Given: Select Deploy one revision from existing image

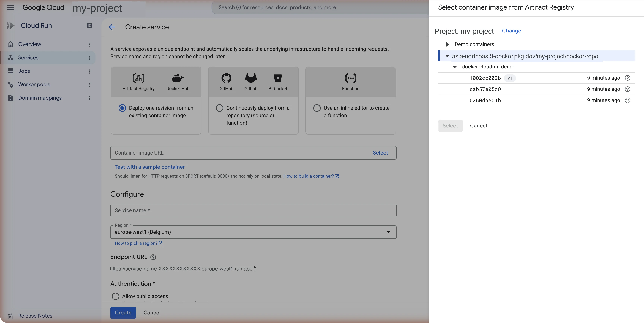Looking at the screenshot, I should point(122,108).
